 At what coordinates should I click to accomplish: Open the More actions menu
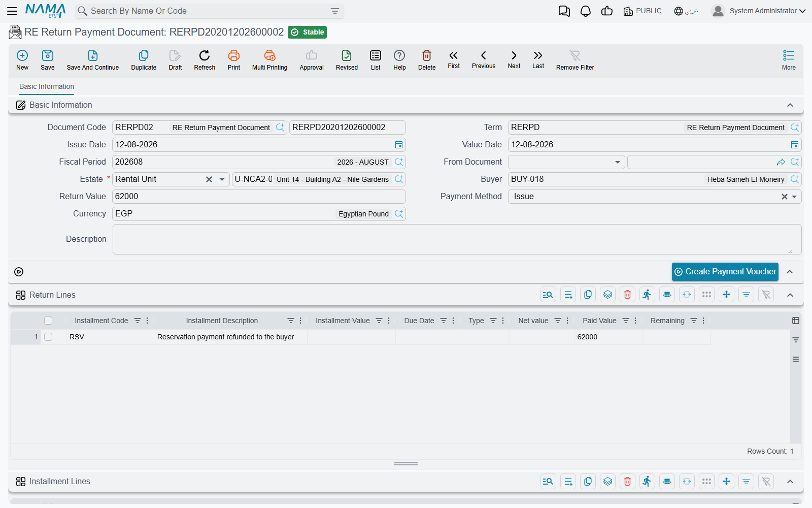coord(789,59)
